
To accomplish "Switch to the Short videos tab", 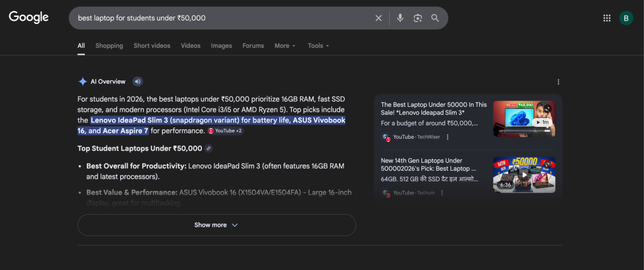I will [152, 46].
